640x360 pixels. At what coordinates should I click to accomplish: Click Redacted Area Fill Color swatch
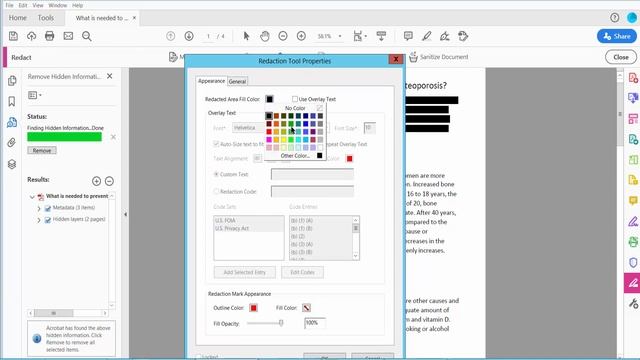(269, 99)
